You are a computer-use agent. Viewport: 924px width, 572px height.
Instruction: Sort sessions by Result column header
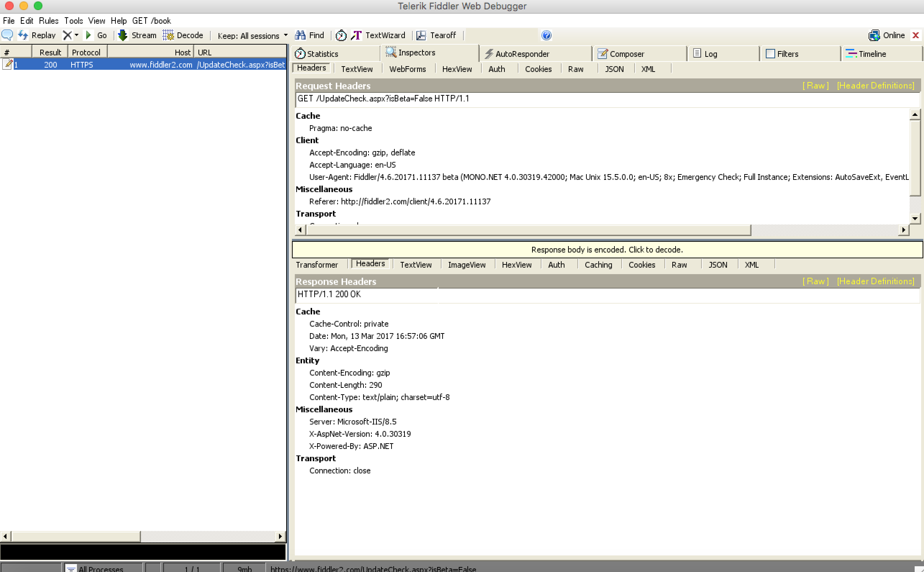pos(50,52)
